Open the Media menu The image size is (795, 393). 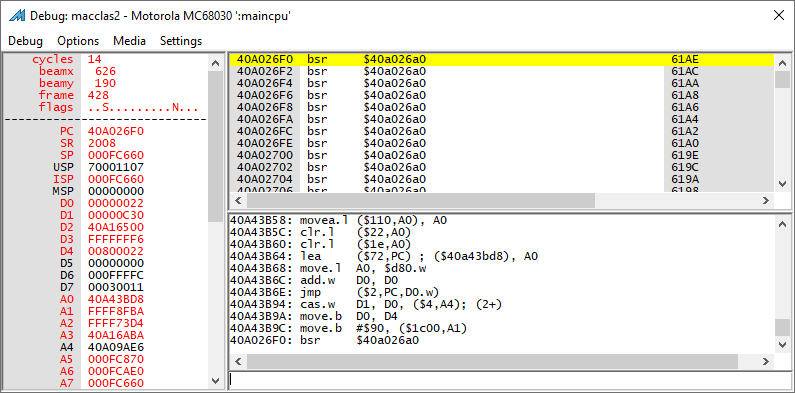pos(129,41)
